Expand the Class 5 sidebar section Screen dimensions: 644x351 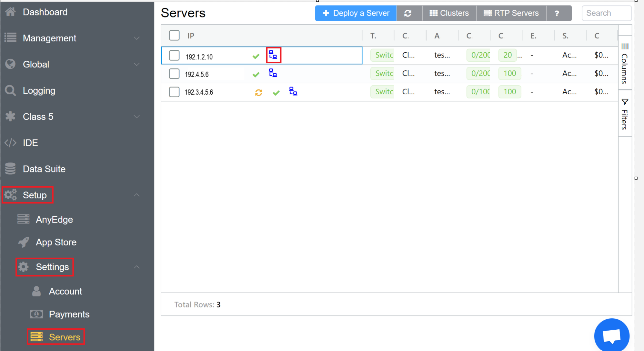click(136, 117)
